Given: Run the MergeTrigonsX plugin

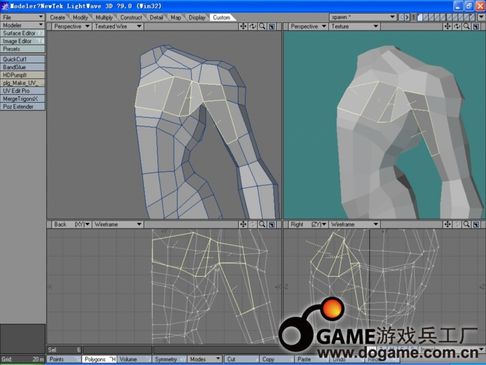Looking at the screenshot, I should (22, 99).
